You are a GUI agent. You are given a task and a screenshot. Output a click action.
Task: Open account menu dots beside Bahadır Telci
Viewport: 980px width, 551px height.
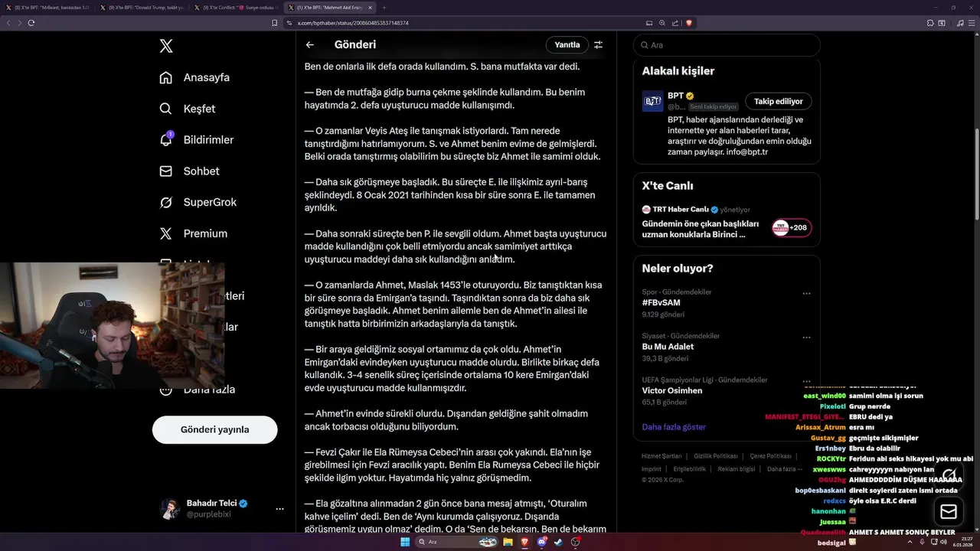pyautogui.click(x=279, y=509)
